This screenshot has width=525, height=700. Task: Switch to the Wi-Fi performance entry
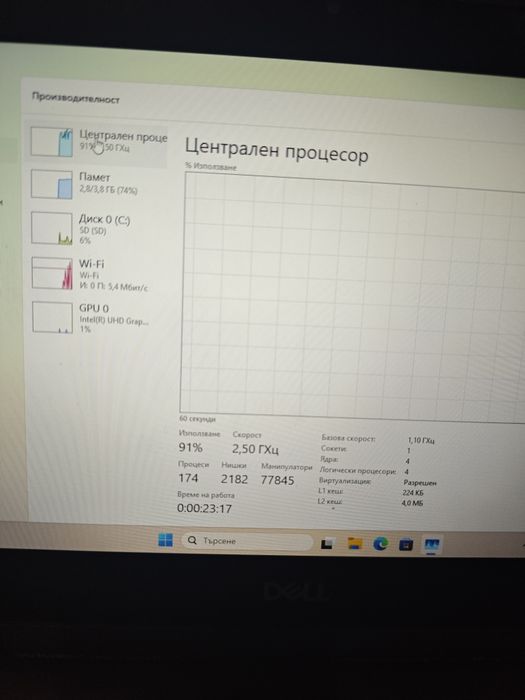97,273
